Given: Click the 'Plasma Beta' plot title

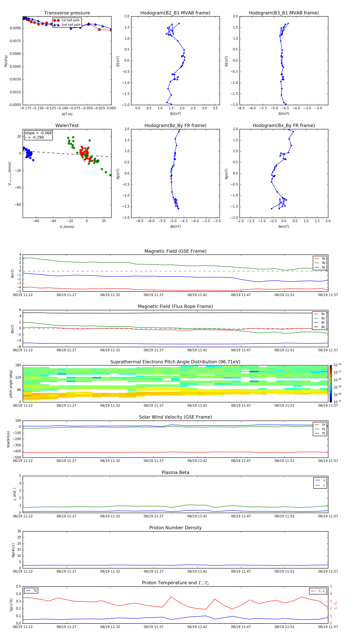Looking at the screenshot, I should pyautogui.click(x=175, y=473).
